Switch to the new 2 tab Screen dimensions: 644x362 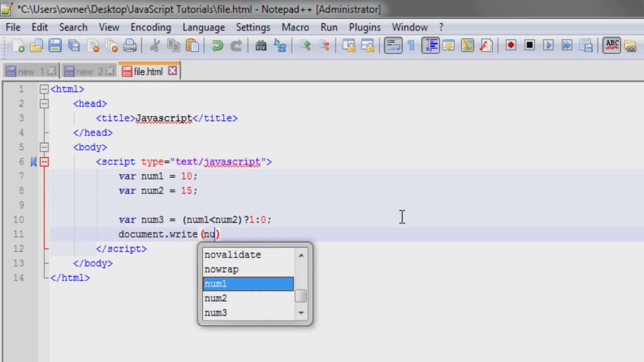coord(84,71)
